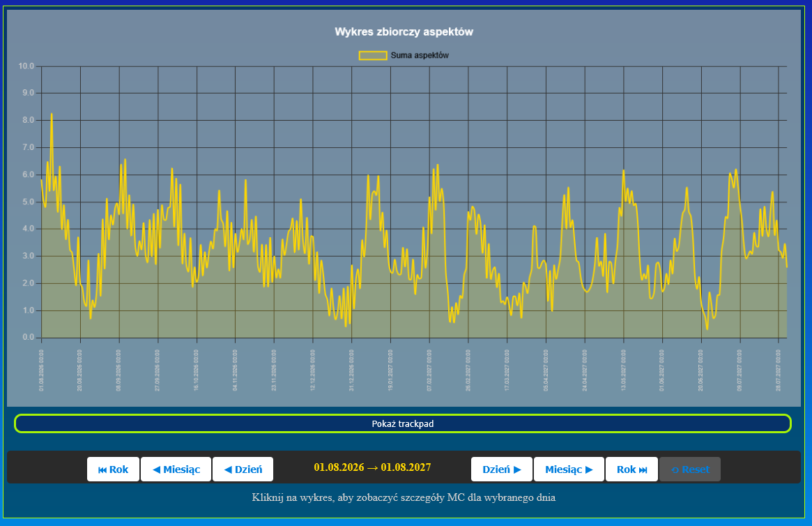The width and height of the screenshot is (812, 526).
Task: Show the trackpad via Pokaż trackpad
Action: click(403, 423)
